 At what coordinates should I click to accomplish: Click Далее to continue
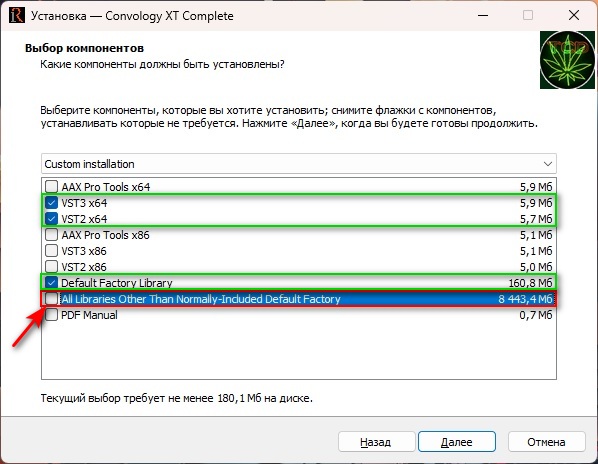click(x=457, y=442)
